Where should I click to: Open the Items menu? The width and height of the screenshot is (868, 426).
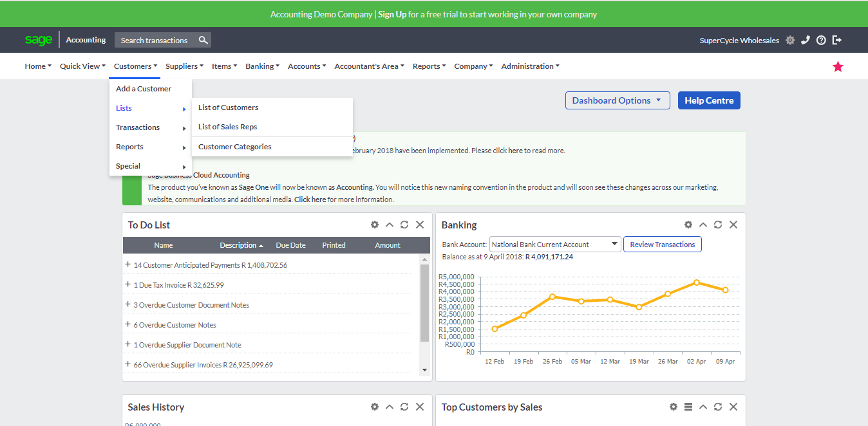point(224,66)
